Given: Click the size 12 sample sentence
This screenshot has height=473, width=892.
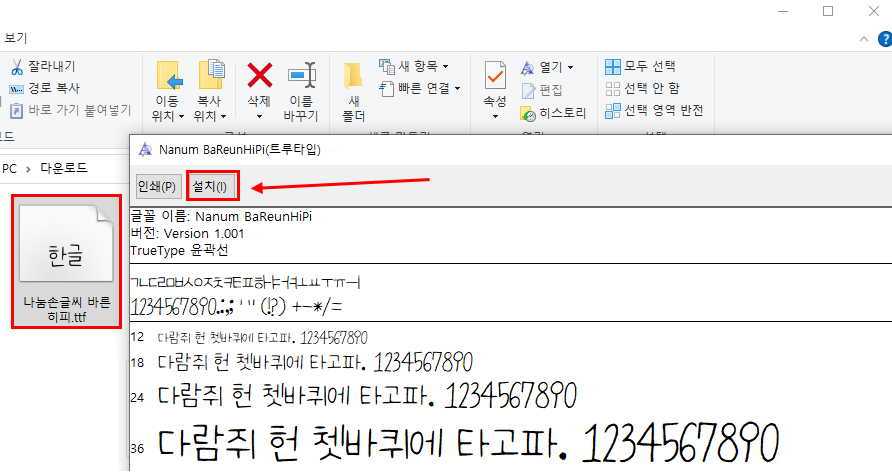Looking at the screenshot, I should pyautogui.click(x=262, y=338).
